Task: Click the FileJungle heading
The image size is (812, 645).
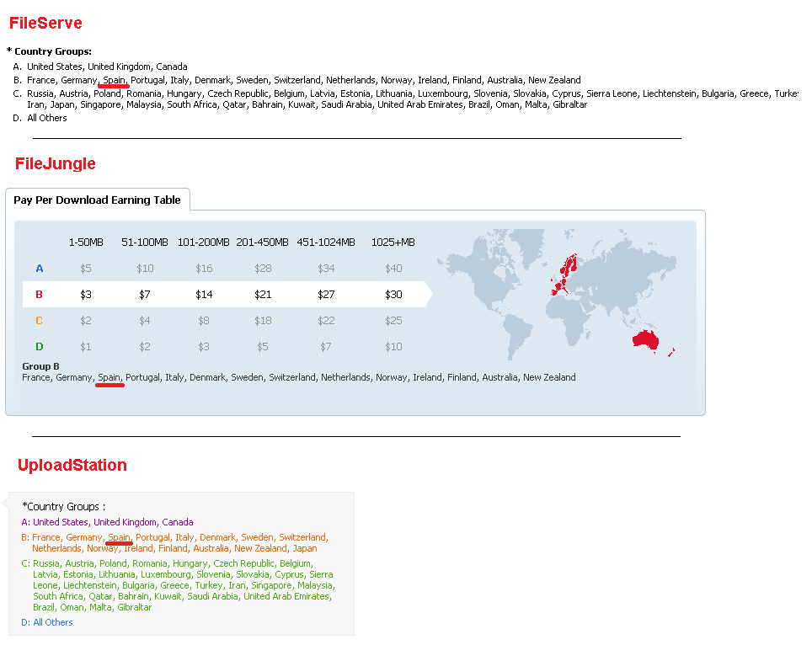Action: pos(55,163)
